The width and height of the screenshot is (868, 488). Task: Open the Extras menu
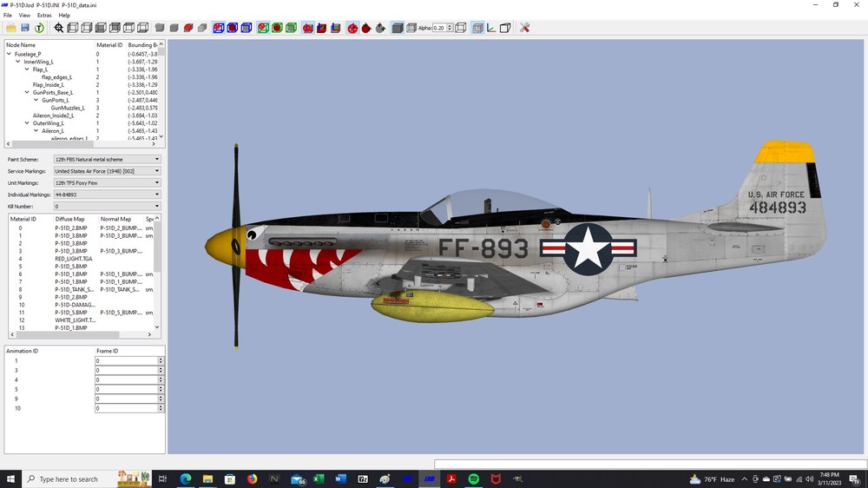(x=44, y=16)
